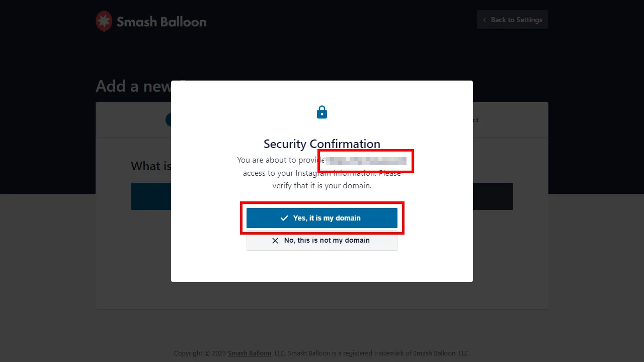Open the Smash Balloon footer link
This screenshot has width=644, height=362.
pos(249,353)
